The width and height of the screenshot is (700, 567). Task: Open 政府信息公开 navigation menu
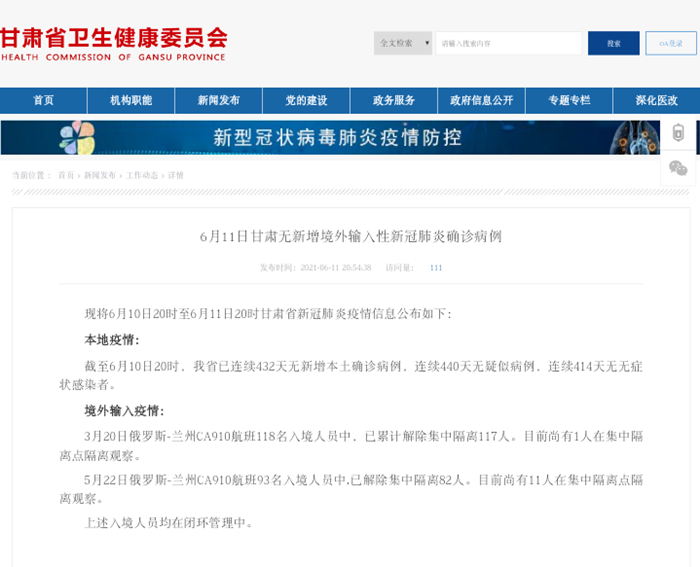[481, 100]
